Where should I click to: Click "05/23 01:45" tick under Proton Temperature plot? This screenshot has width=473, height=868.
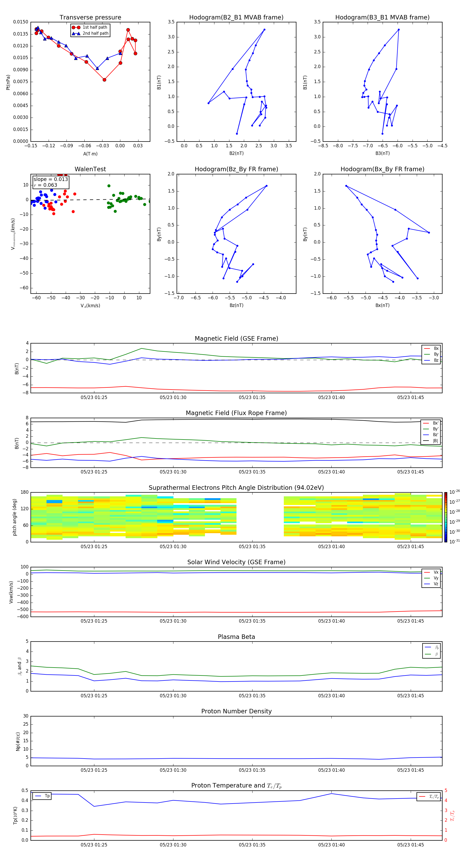click(410, 845)
